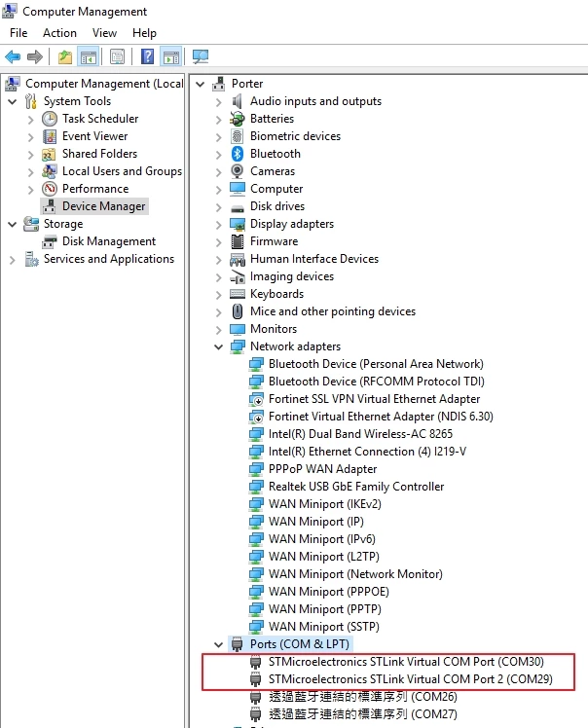Image resolution: width=588 pixels, height=728 pixels.
Task: Select the COM27 Bluetooth serial port entry
Action: tap(363, 714)
